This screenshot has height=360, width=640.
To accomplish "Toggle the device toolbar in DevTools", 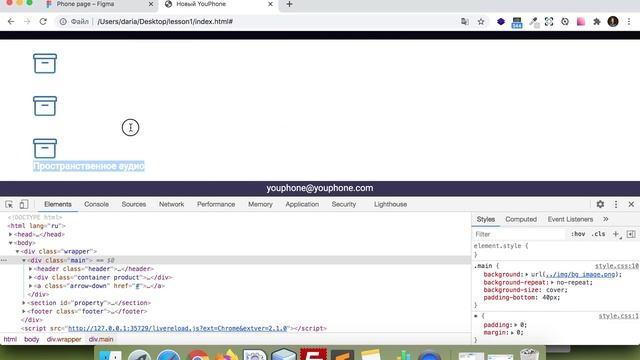I will click(24, 204).
